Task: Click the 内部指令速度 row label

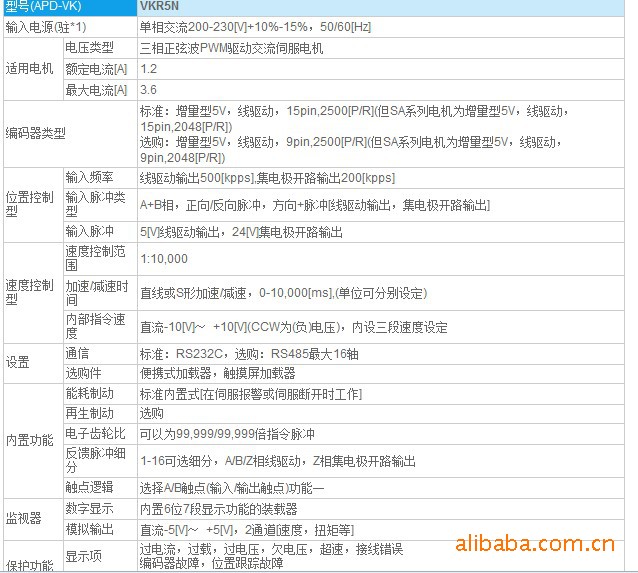Action: (x=95, y=326)
